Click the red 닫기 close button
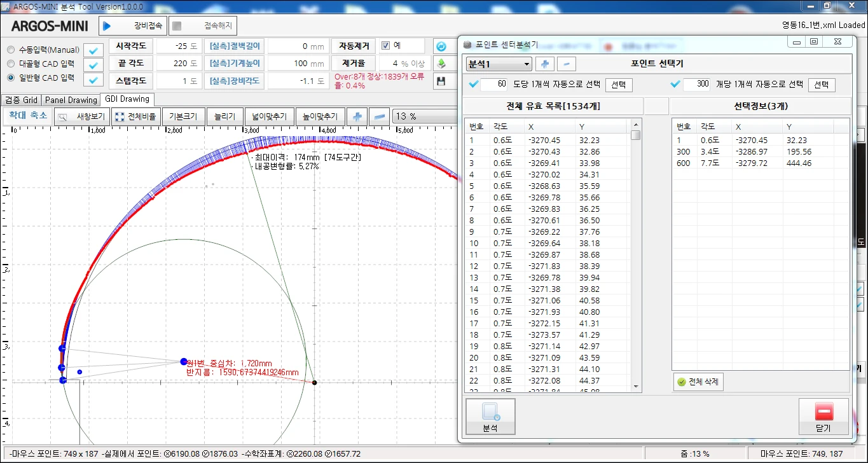Screen dimensions: 868x463 823,417
